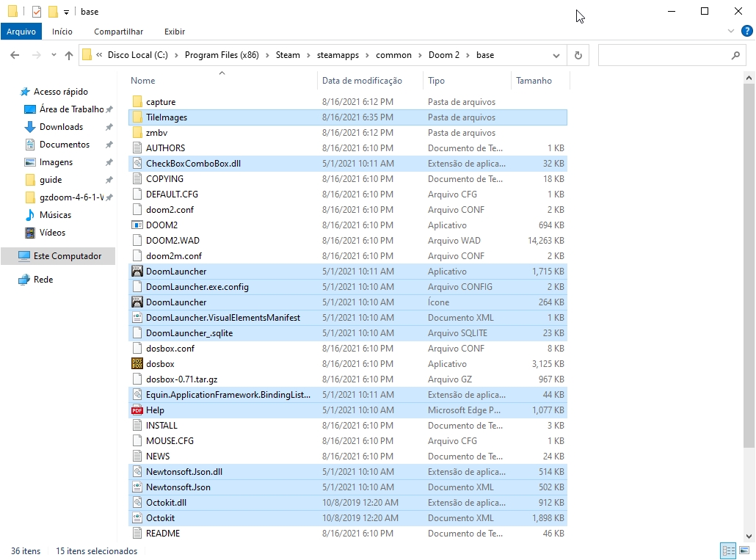Select the DOOM2 application icon

(x=137, y=225)
